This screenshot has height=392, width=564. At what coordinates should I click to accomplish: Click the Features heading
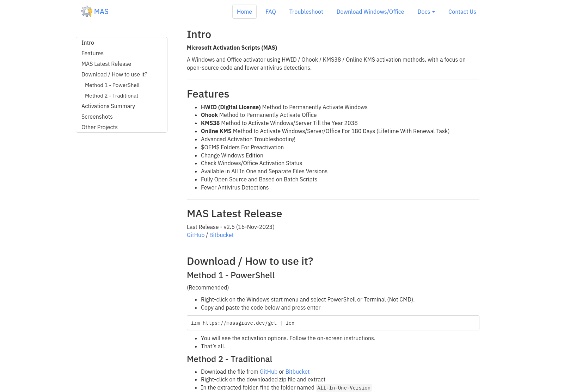208,94
